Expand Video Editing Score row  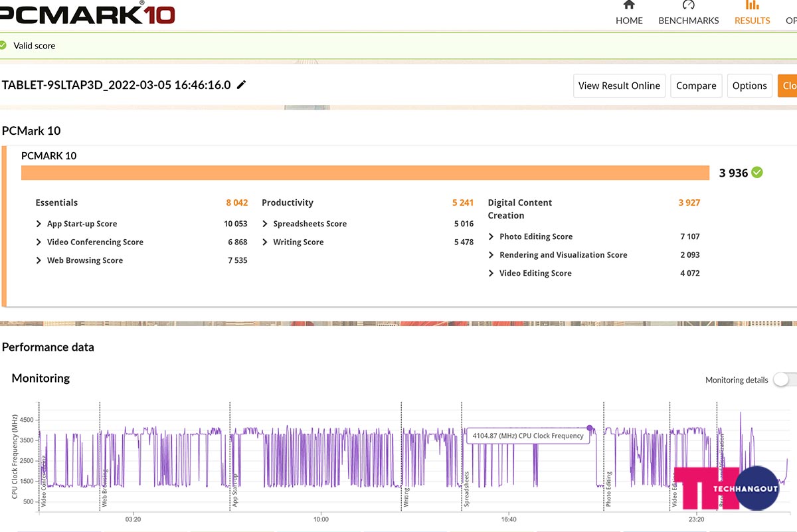pos(491,273)
